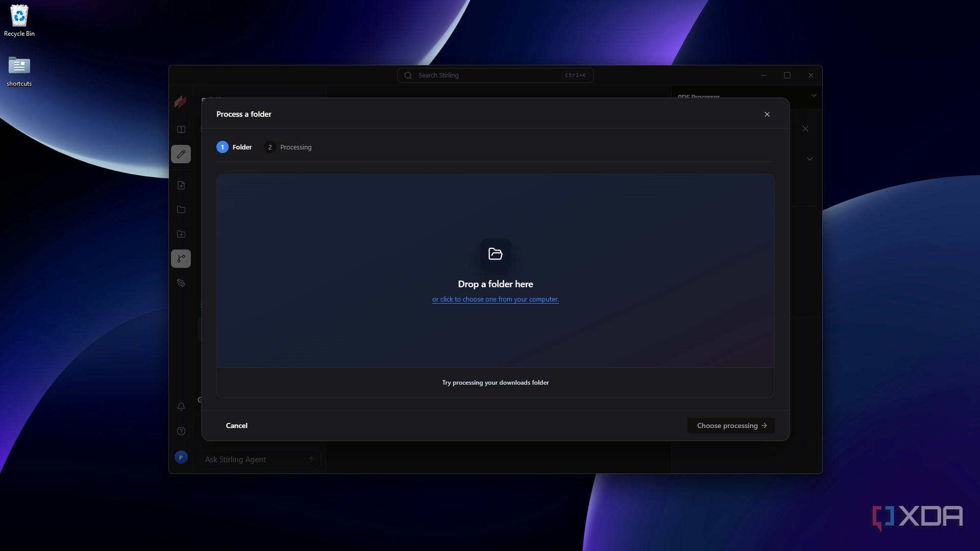The width and height of the screenshot is (980, 551).
Task: Select step 1 Folder
Action: [234, 147]
